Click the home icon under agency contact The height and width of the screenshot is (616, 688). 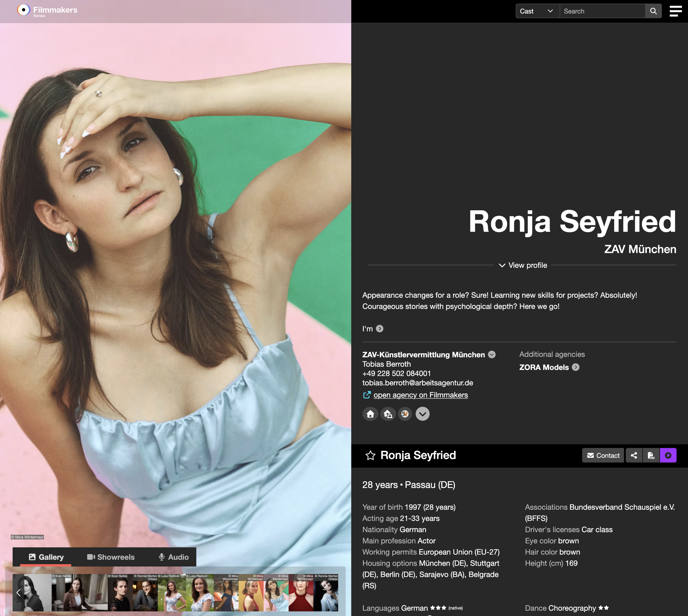coord(370,414)
